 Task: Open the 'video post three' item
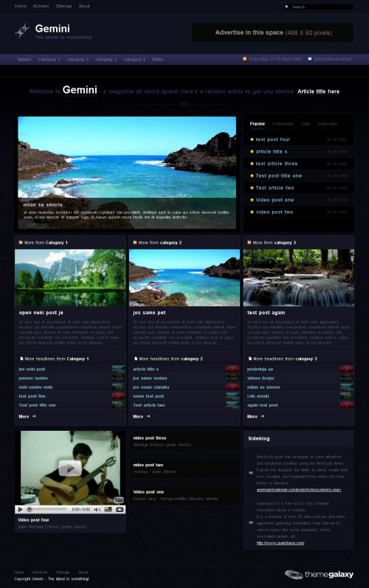150,438
